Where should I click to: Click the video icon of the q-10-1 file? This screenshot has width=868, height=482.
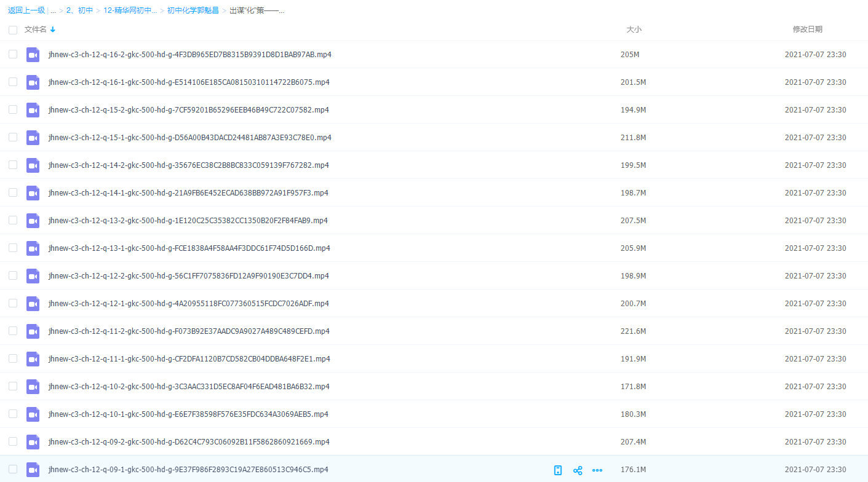33,414
